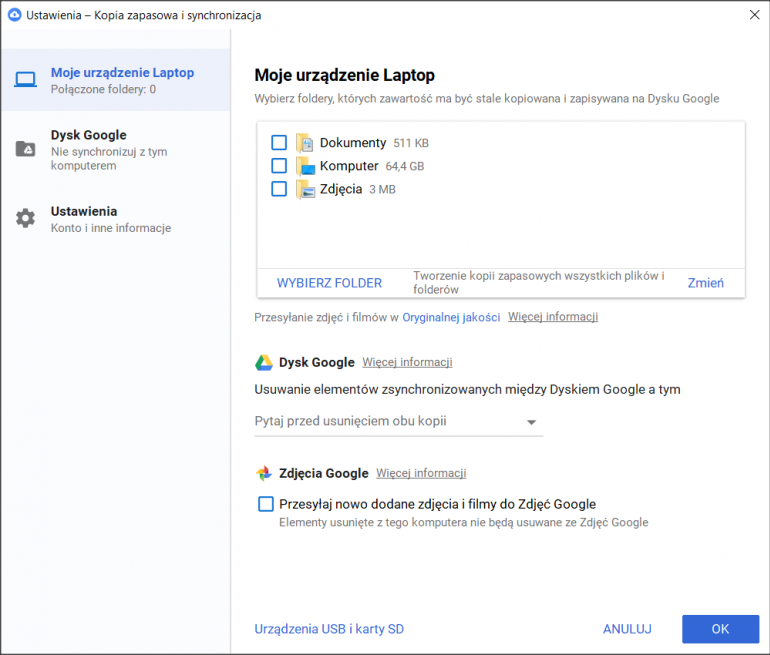
Task: Click the Dokumenty folder icon
Action: (x=305, y=143)
